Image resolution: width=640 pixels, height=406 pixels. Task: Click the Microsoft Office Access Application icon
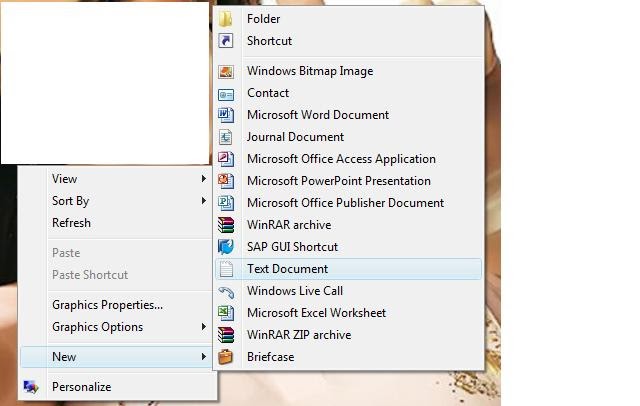tap(226, 159)
